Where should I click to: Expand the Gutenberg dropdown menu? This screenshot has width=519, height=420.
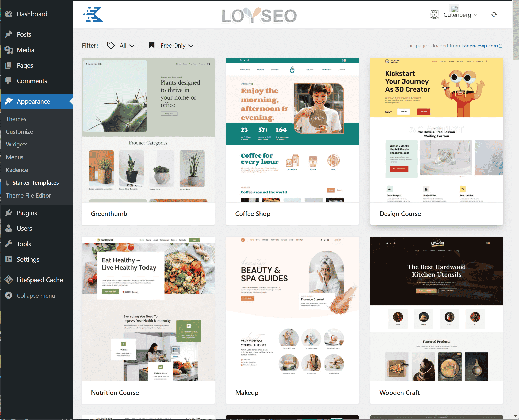(x=461, y=14)
